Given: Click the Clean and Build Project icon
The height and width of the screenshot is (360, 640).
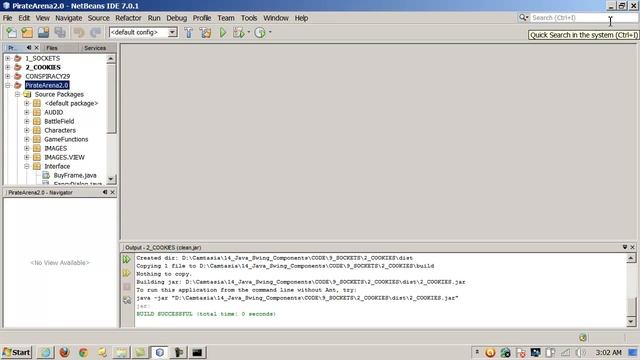Looking at the screenshot, I should (205, 32).
